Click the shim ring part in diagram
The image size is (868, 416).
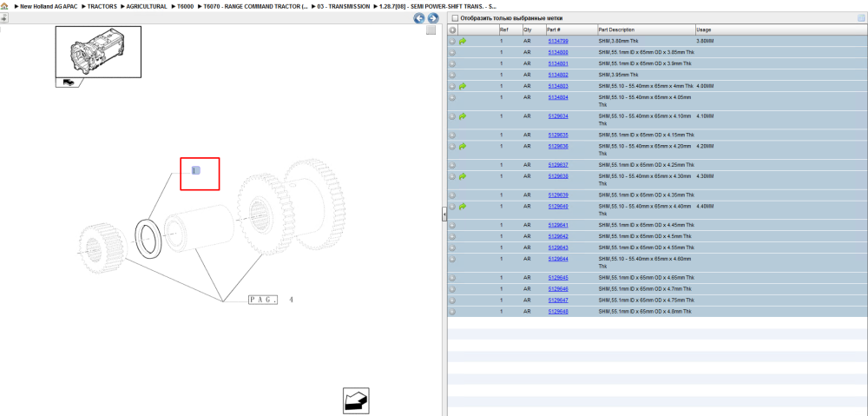coord(148,237)
